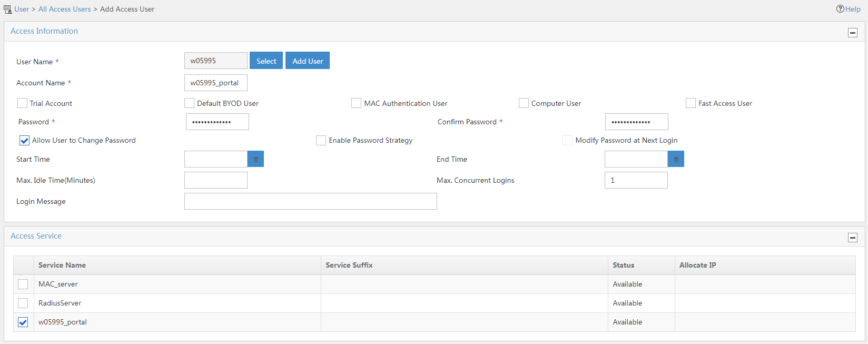
Task: Collapse the Access Information panel
Action: tap(853, 33)
